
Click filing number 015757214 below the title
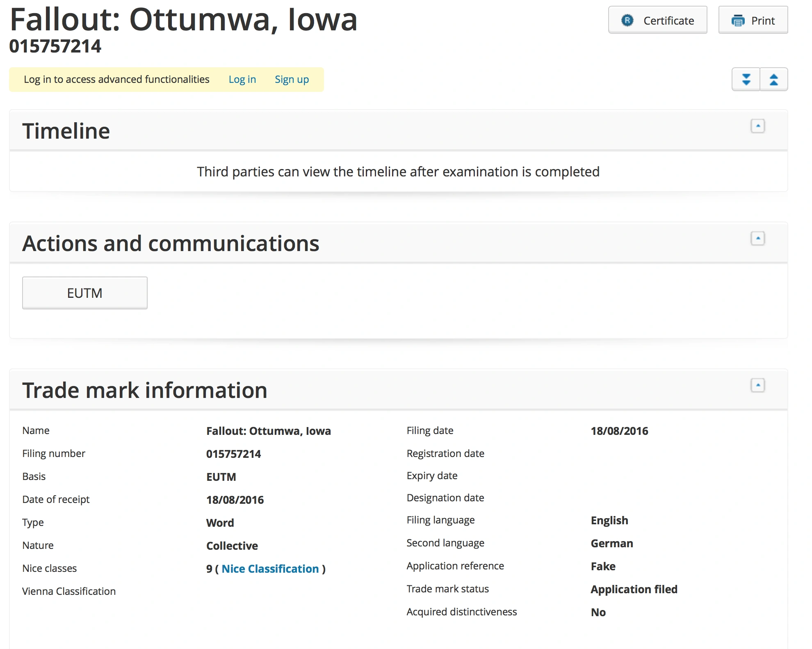[x=55, y=46]
